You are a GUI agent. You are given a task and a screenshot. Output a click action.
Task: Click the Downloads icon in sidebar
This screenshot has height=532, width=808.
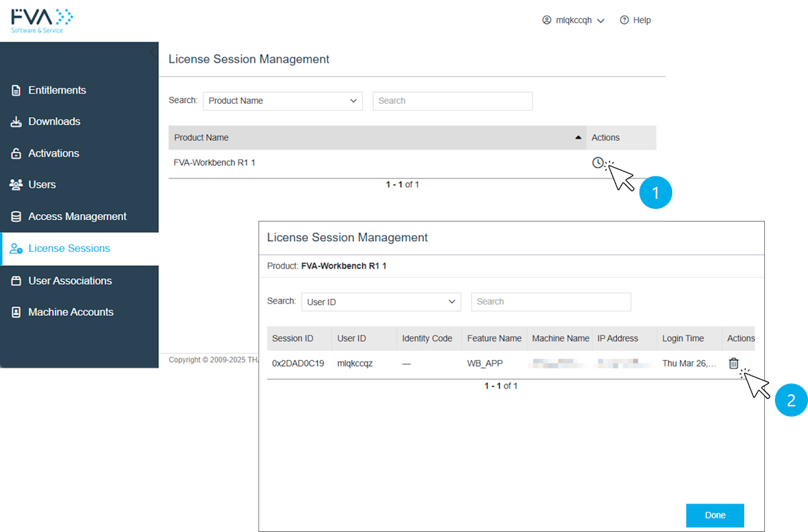[x=16, y=122]
